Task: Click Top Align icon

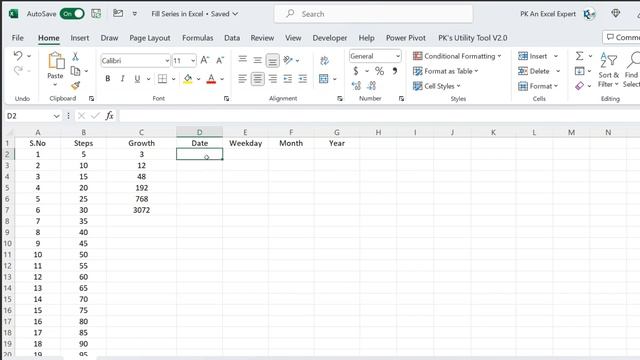Action: coord(242,60)
